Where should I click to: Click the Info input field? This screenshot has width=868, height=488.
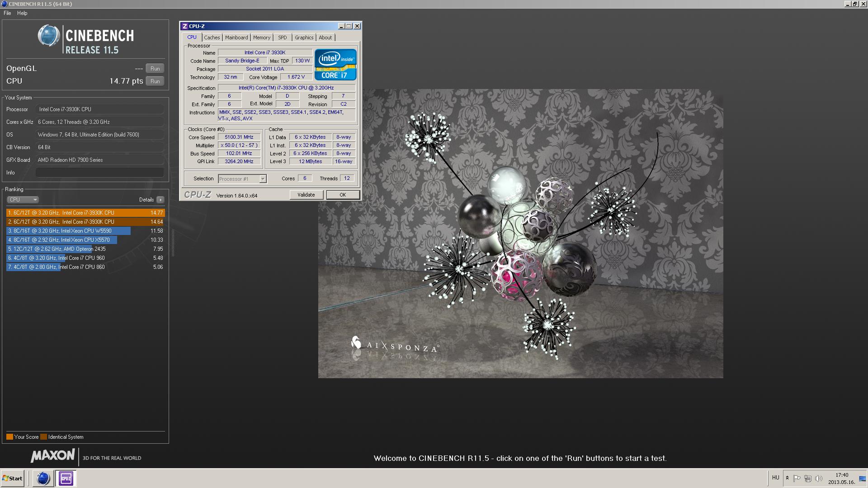tap(99, 173)
